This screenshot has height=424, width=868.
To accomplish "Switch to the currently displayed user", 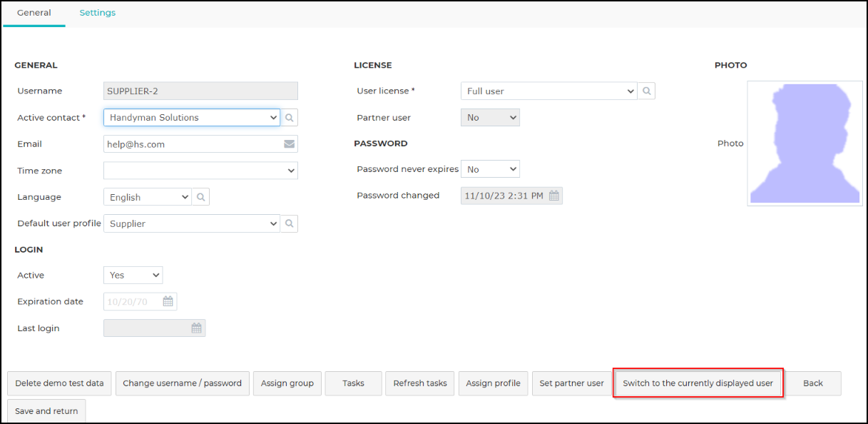I will click(x=698, y=383).
